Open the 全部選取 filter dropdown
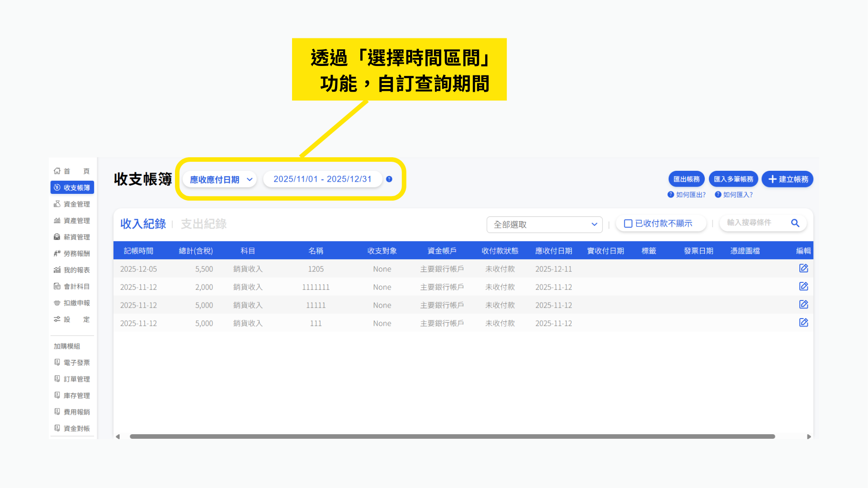This screenshot has width=868, height=488. (544, 225)
